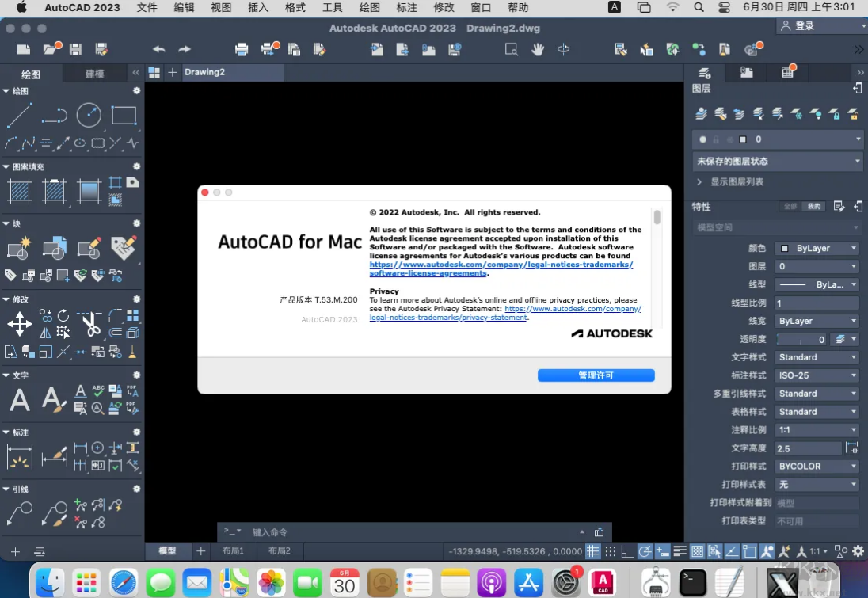Image resolution: width=868 pixels, height=598 pixels.
Task: Activate the Pan hand tool
Action: (x=538, y=49)
